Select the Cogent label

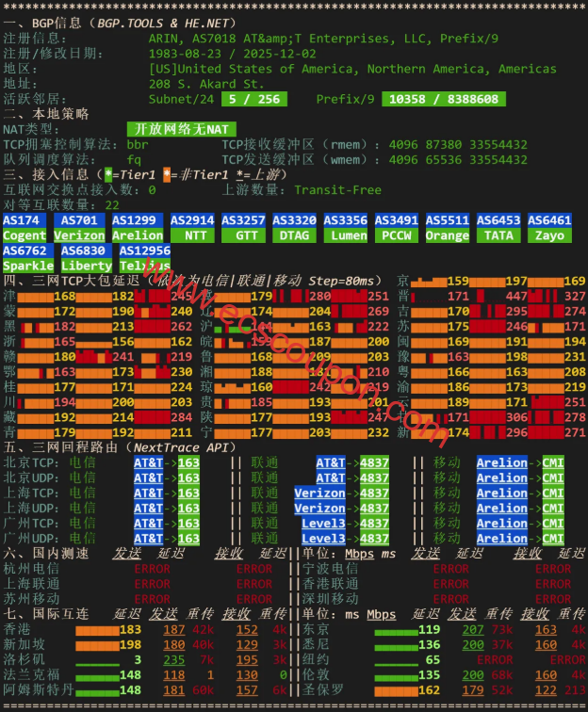coord(24,235)
